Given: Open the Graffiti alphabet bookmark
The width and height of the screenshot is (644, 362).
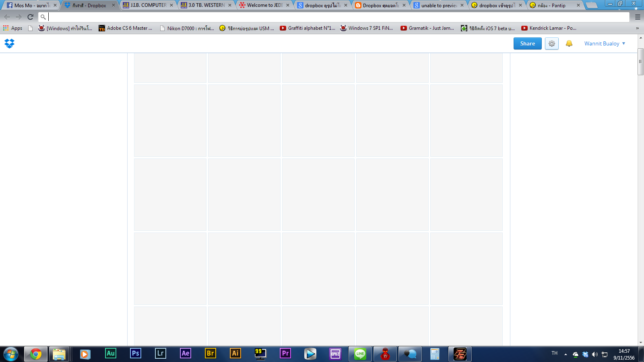Looking at the screenshot, I should (x=308, y=28).
